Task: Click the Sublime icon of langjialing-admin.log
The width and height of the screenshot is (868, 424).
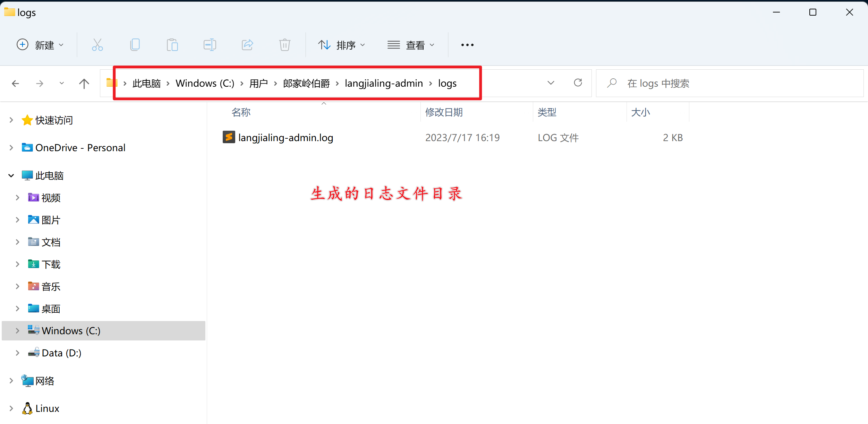Action: click(229, 137)
